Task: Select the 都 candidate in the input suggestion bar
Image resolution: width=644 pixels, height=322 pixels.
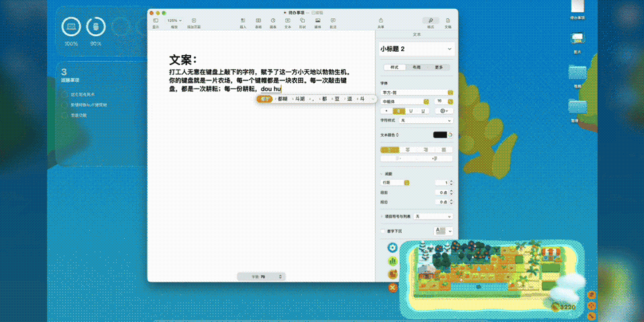Action: [x=325, y=99]
